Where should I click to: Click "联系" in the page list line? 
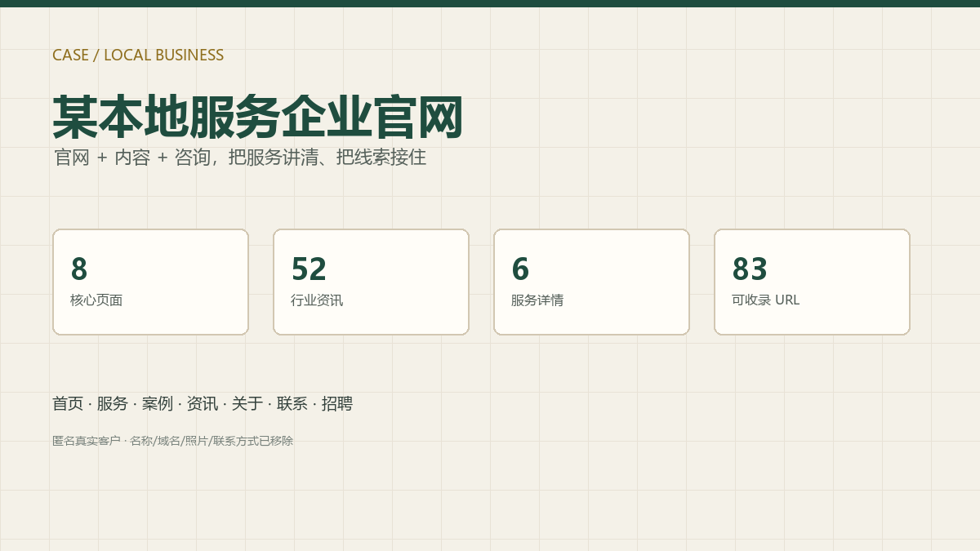click(292, 403)
